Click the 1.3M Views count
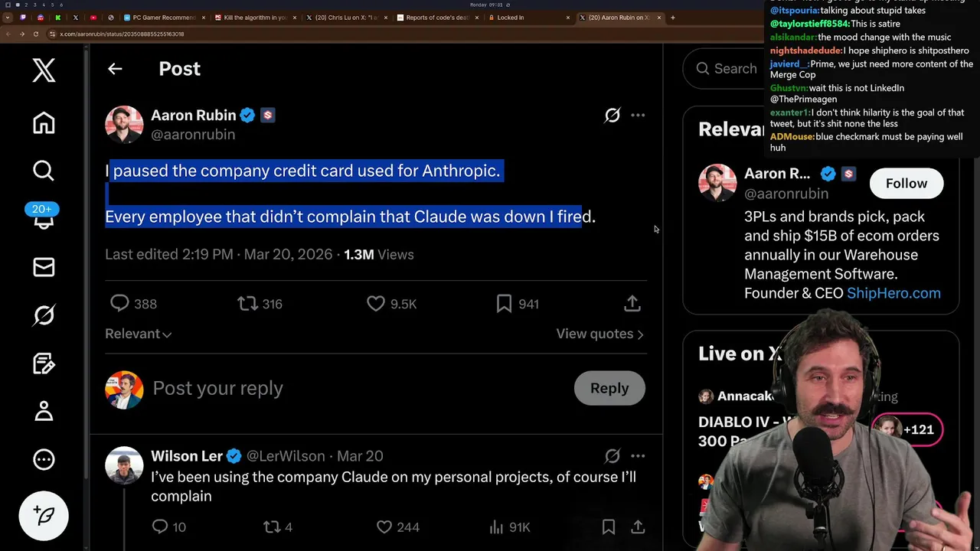The width and height of the screenshot is (980, 551). (x=378, y=254)
